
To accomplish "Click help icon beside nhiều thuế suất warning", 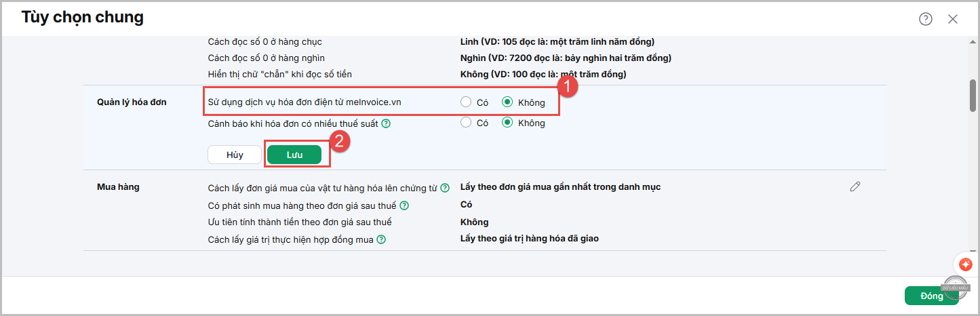I will coord(385,123).
